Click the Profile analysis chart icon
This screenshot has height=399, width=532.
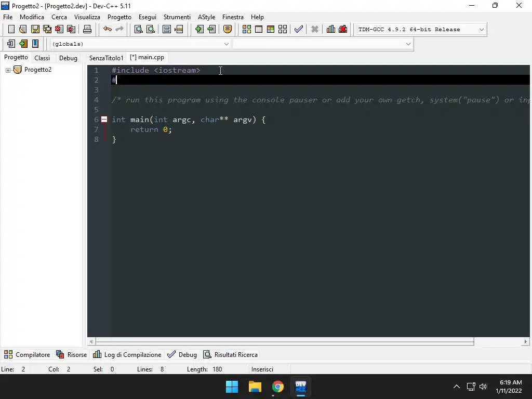331,29
